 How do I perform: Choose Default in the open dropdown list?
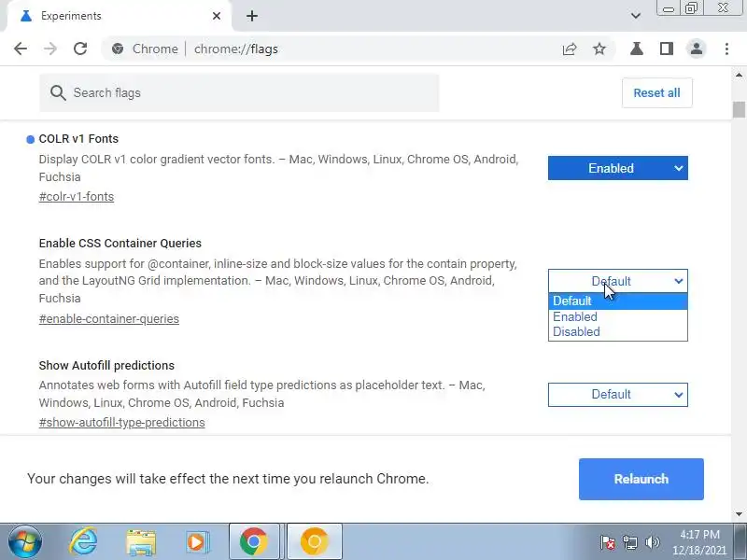point(618,301)
